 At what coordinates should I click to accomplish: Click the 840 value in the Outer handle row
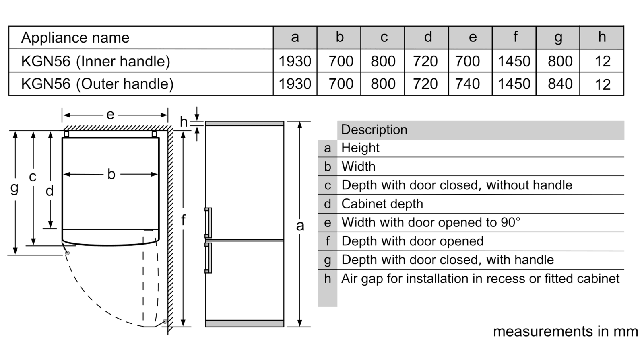click(560, 84)
